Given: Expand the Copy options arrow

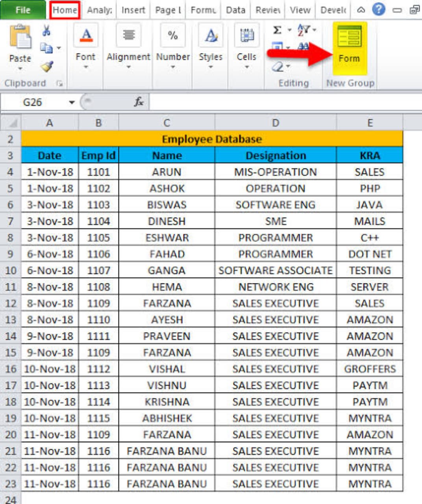Looking at the screenshot, I should pyautogui.click(x=59, y=48).
